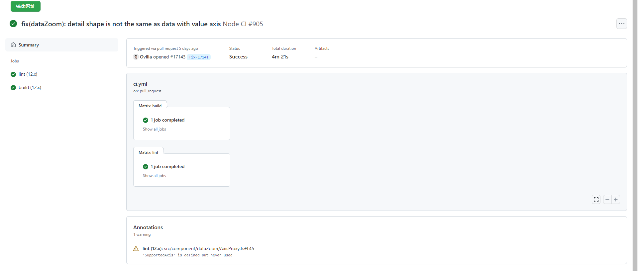Click the warning triangle in Annotations
This screenshot has height=271, width=644.
click(x=136, y=249)
